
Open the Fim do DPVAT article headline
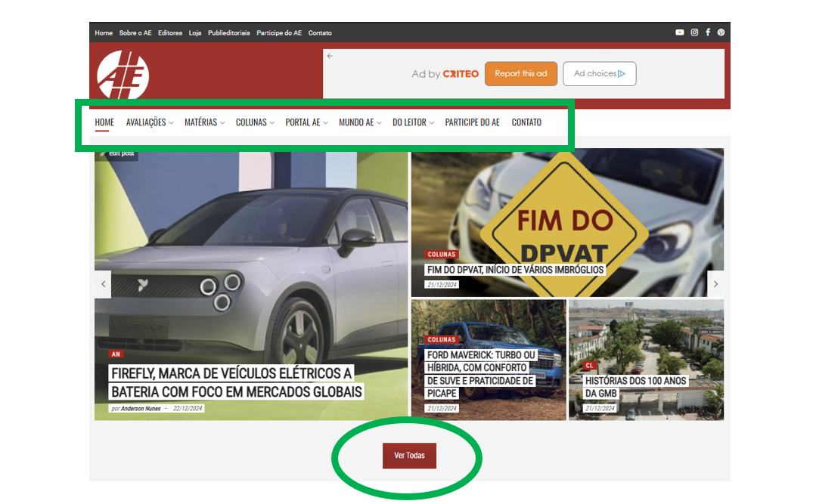click(x=515, y=270)
